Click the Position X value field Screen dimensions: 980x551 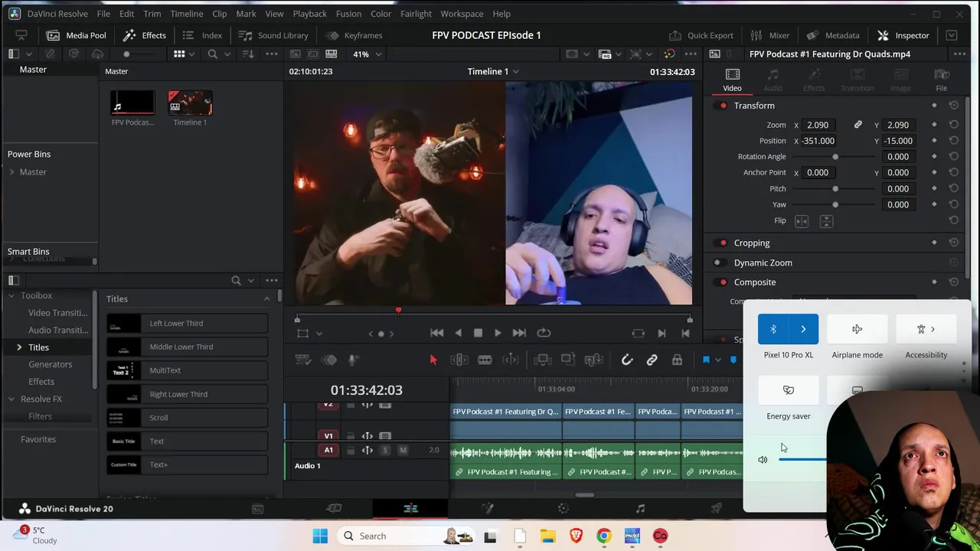tap(819, 141)
